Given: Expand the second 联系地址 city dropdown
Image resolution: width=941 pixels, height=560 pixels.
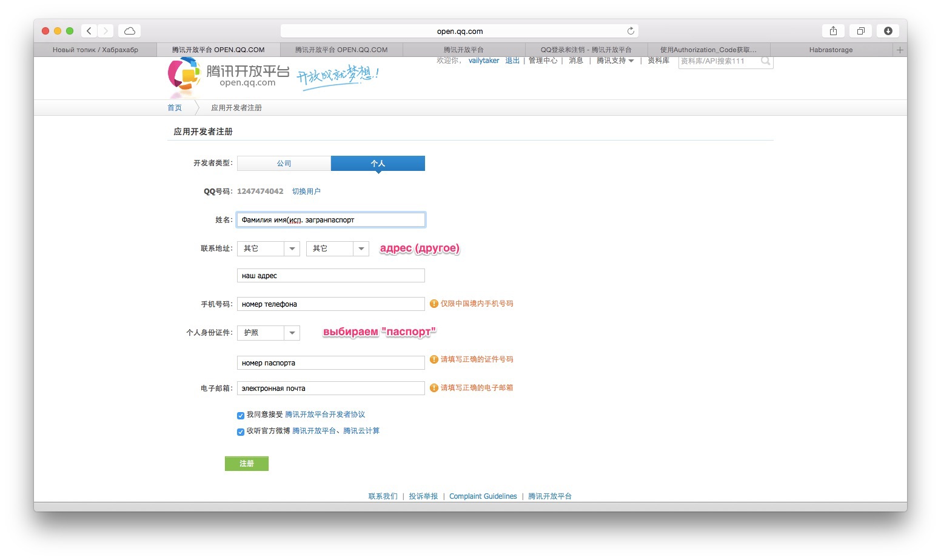Looking at the screenshot, I should (x=338, y=248).
